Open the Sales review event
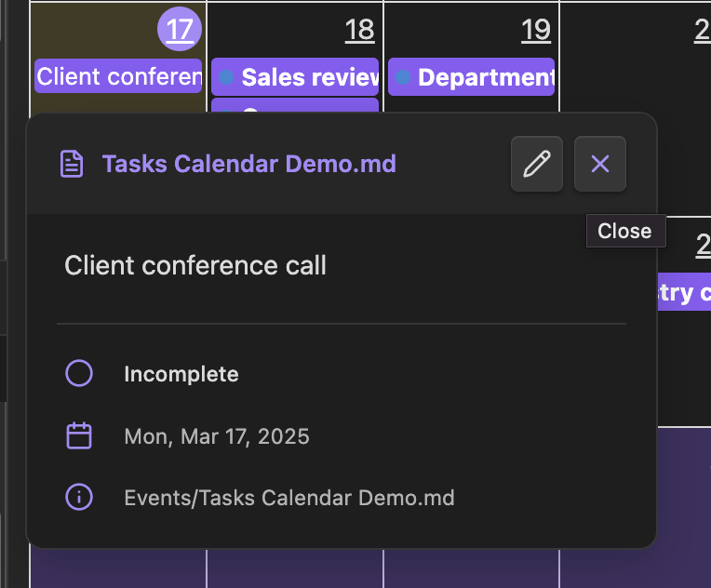711x588 pixels. (x=295, y=76)
